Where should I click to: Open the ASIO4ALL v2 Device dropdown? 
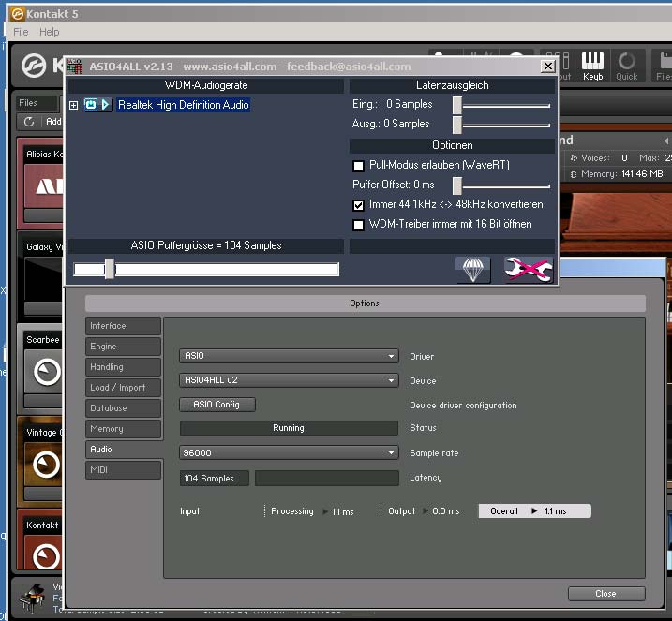(289, 380)
